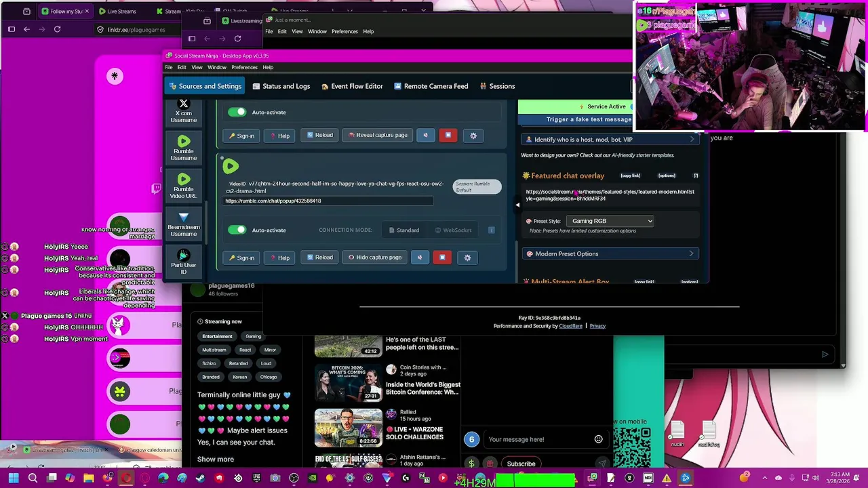Click the [?] help beside Featured chat overlay
Image resolution: width=868 pixels, height=488 pixels.
coord(696,176)
